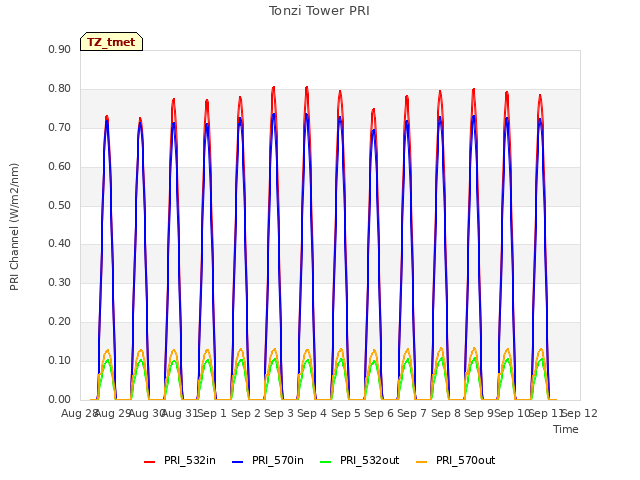Viewport: 640px width, 480px height.
Task: Click the 0.70 y-axis tick label
Action: 60,127
